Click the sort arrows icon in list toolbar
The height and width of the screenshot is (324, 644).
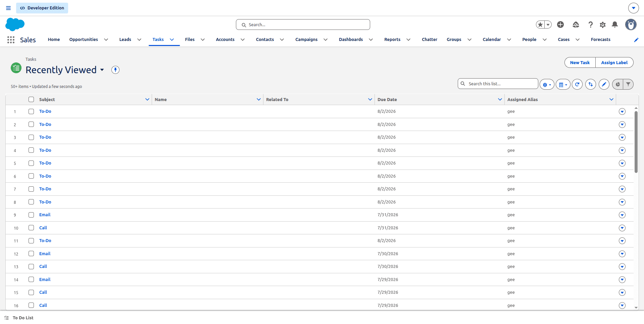tap(591, 84)
